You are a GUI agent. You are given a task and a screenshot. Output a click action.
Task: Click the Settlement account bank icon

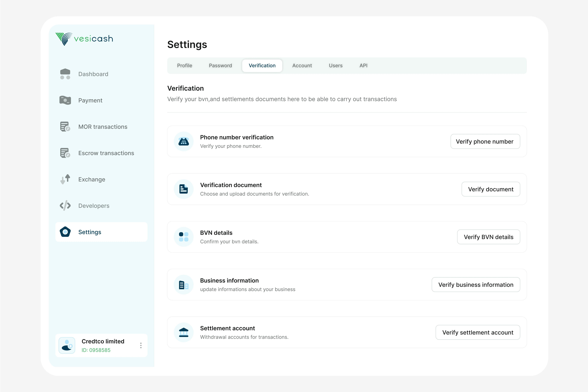click(x=184, y=332)
